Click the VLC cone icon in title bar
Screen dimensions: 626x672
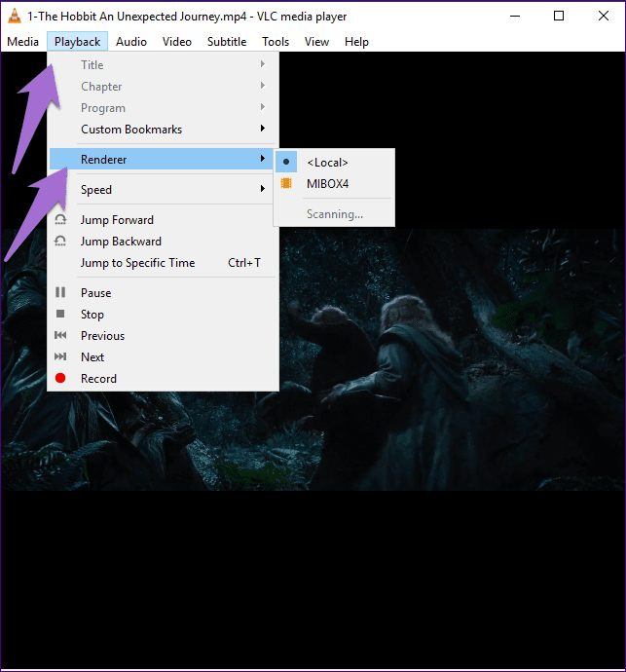coord(15,16)
